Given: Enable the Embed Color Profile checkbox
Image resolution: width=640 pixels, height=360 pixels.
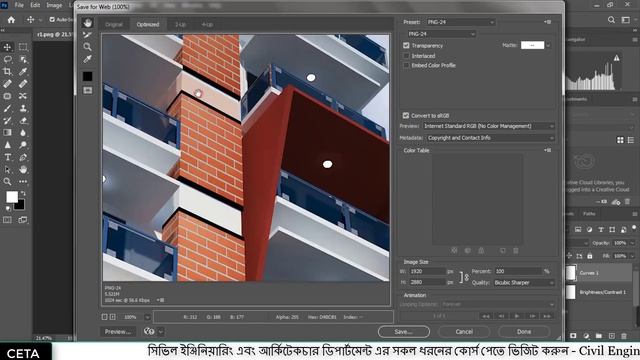Looking at the screenshot, I should pyautogui.click(x=406, y=65).
